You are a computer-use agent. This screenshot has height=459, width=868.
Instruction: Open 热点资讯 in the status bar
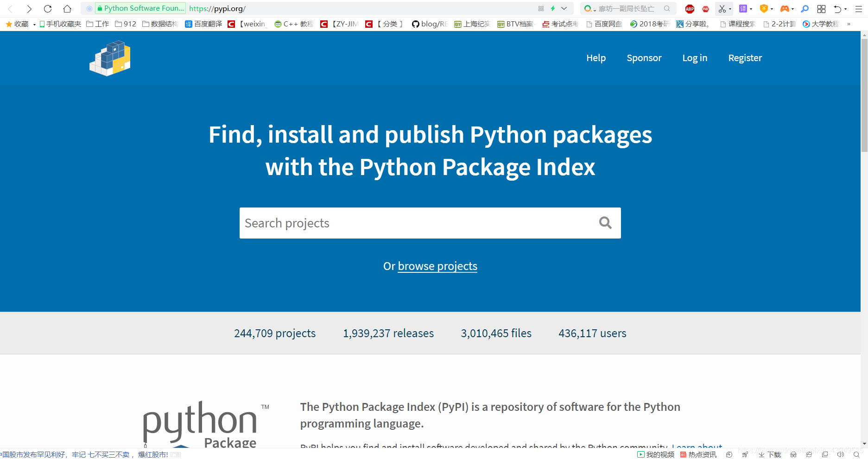(698, 454)
